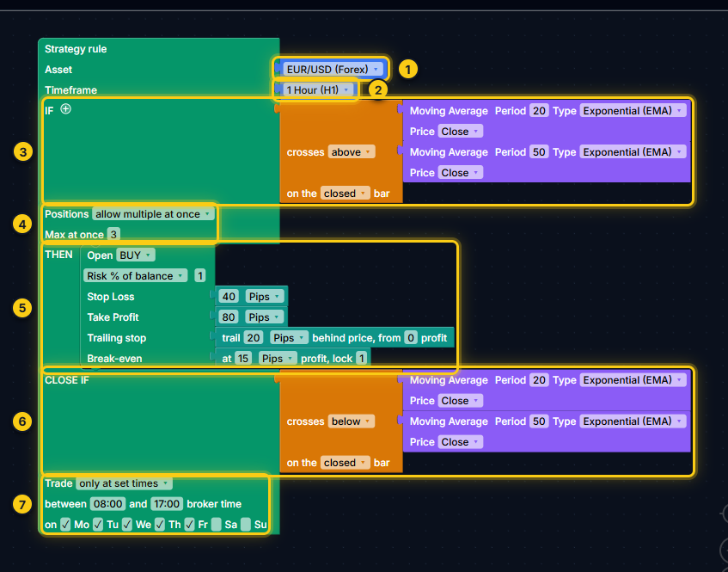Edit the trailing 'from 0 profit' value
This screenshot has height=572, width=728.
[x=411, y=338]
